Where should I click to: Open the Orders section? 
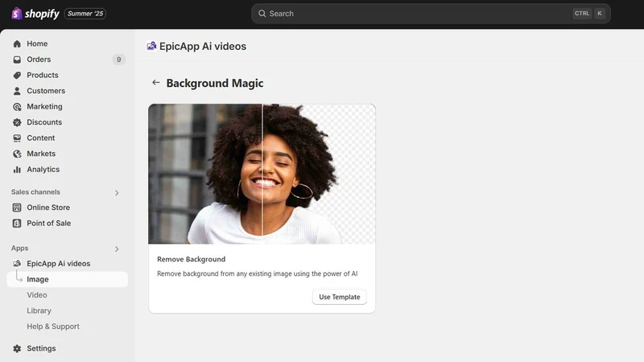(x=39, y=60)
